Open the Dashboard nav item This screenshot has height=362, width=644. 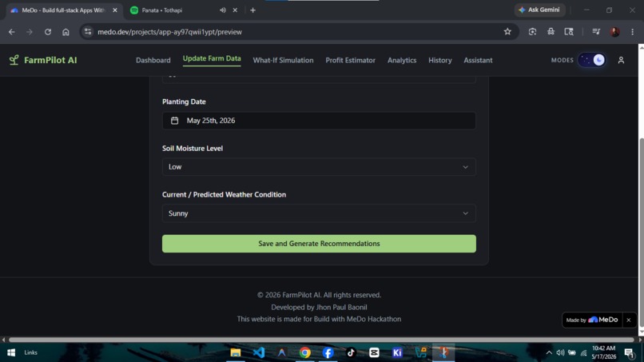[x=153, y=60]
